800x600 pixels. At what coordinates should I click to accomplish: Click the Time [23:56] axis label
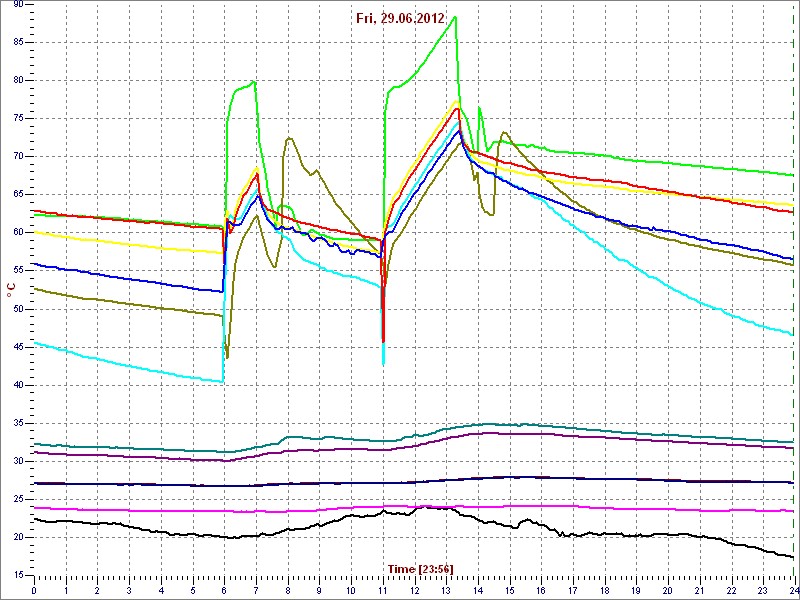pos(421,568)
